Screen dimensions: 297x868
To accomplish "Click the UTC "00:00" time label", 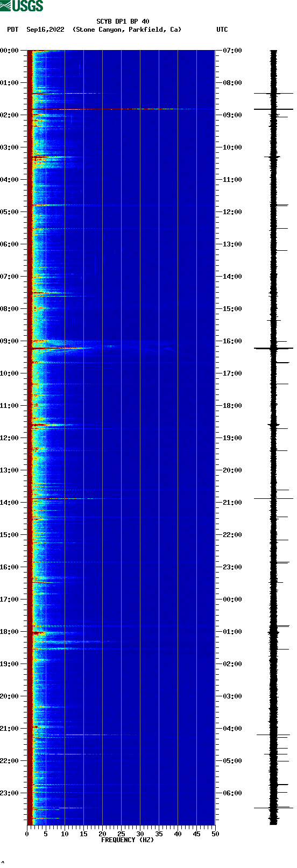I will click(232, 599).
